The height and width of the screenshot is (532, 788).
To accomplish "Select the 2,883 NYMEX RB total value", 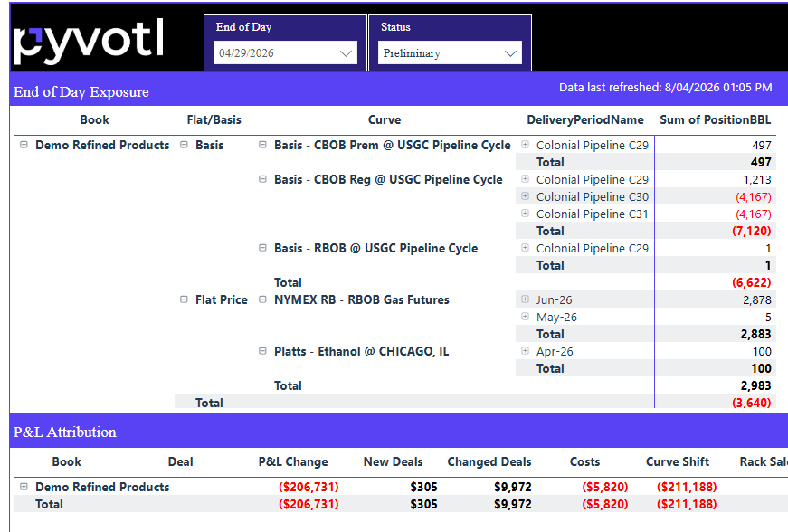I will pos(755,334).
